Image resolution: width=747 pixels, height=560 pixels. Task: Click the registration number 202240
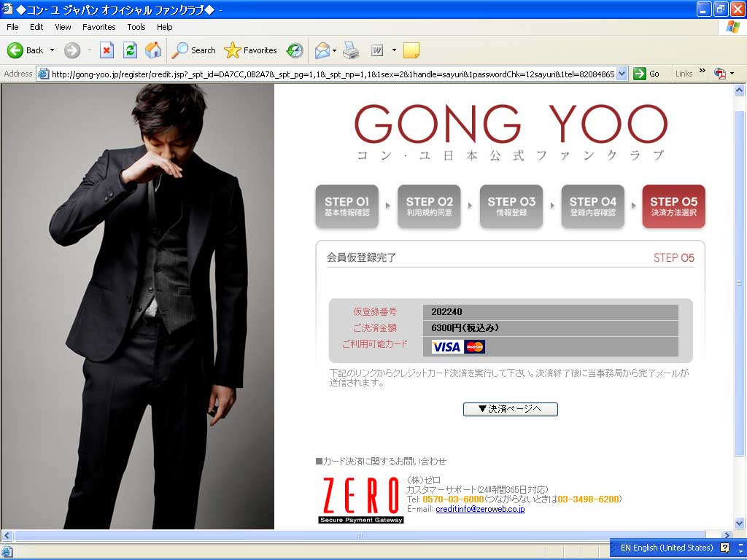(446, 312)
